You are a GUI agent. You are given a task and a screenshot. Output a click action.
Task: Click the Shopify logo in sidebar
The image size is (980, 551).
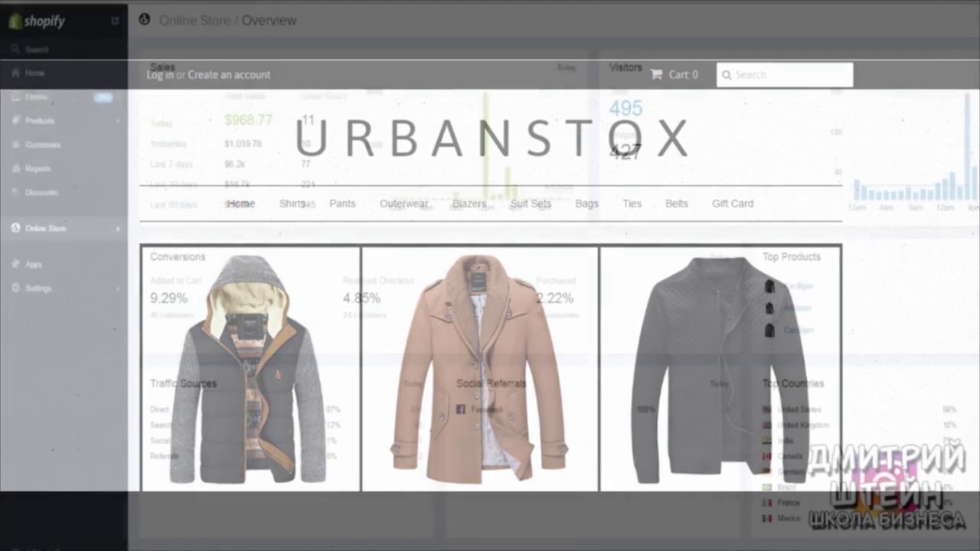pos(37,21)
